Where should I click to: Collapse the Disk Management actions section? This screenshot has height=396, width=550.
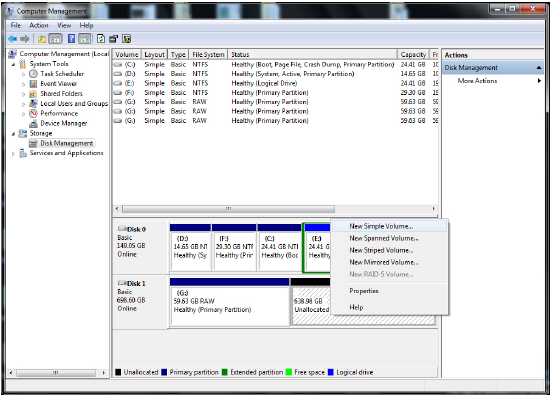pyautogui.click(x=539, y=68)
